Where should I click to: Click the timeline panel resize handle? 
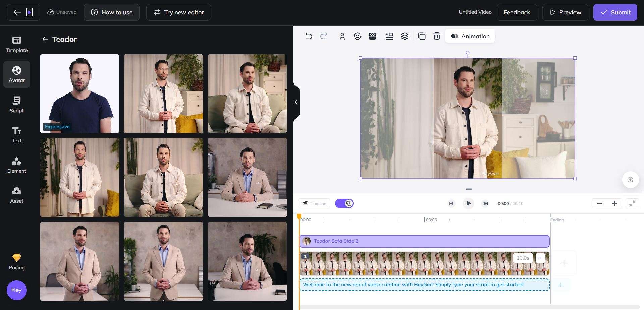click(x=469, y=189)
